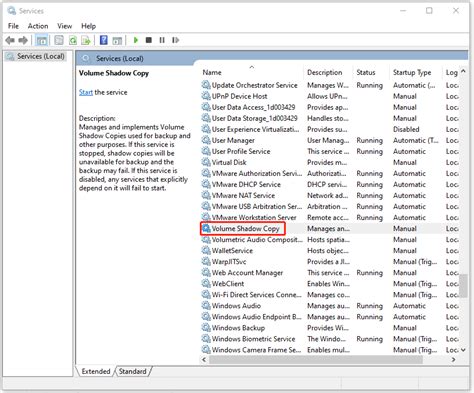This screenshot has height=393, width=474.
Task: Select the UPnP Device Host gear icon
Action: point(206,96)
